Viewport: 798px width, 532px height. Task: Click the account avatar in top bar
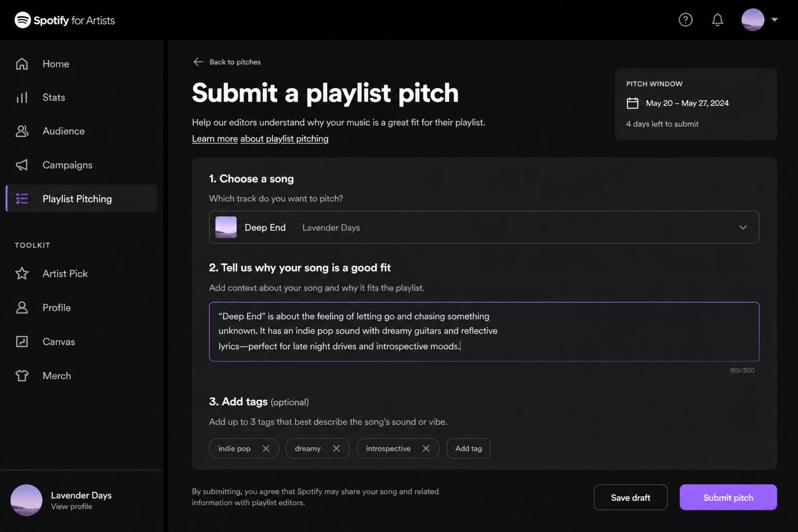point(753,20)
